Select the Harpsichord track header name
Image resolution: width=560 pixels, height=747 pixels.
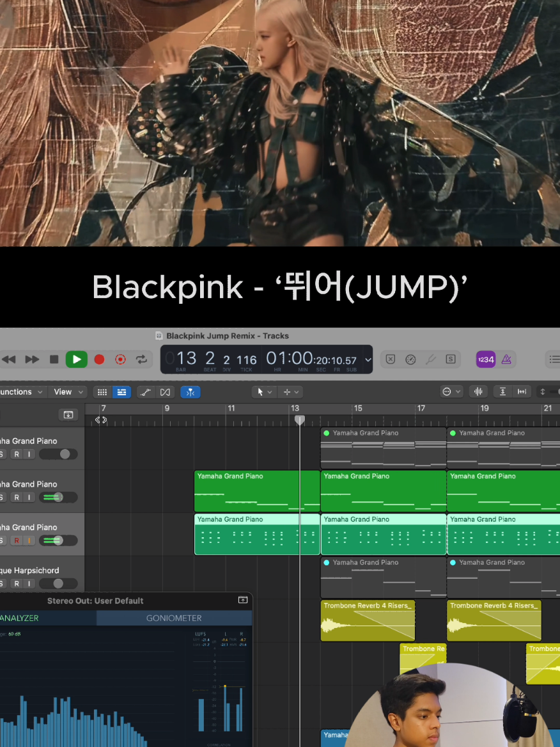[29, 570]
